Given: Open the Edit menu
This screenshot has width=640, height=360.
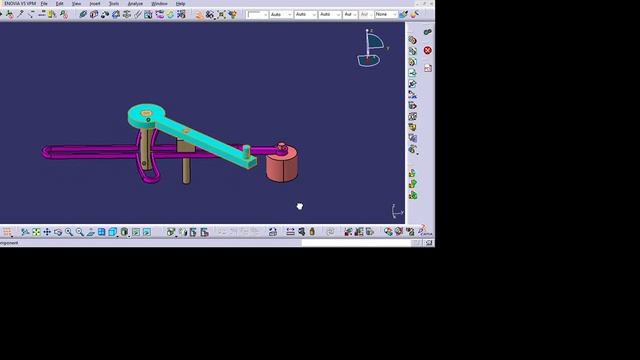Looking at the screenshot, I should (60, 4).
